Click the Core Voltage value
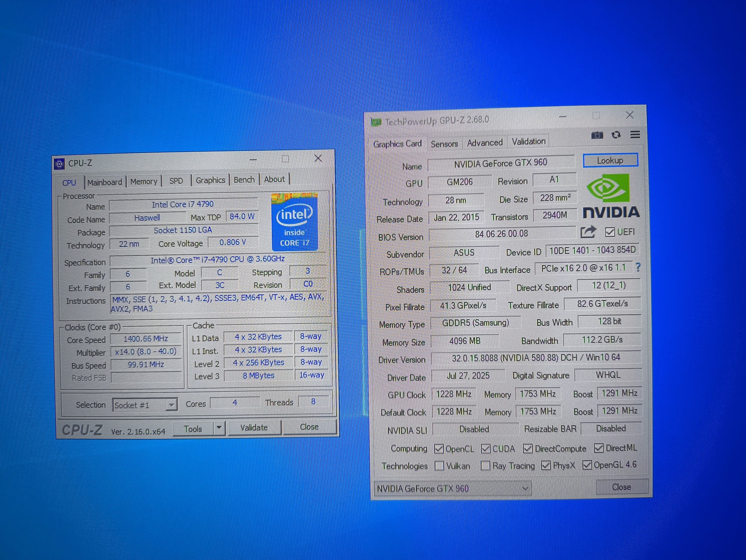Image resolution: width=746 pixels, height=560 pixels. point(233,242)
